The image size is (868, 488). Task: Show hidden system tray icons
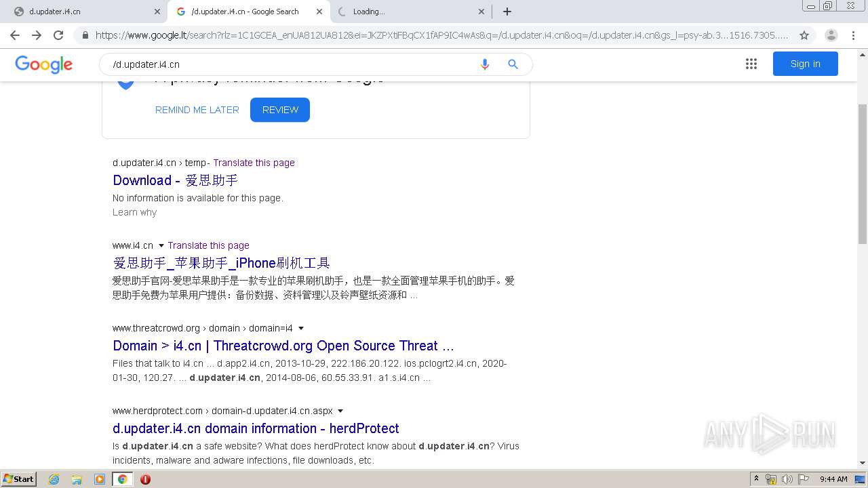coord(757,479)
